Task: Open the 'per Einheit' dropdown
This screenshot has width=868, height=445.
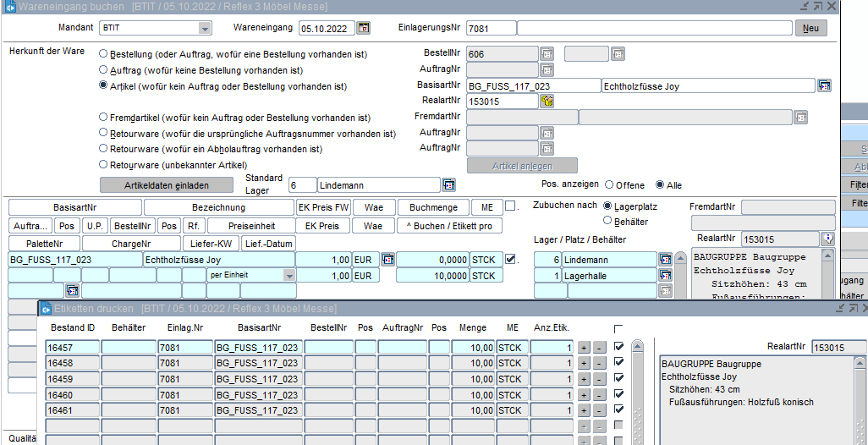Action: point(288,276)
